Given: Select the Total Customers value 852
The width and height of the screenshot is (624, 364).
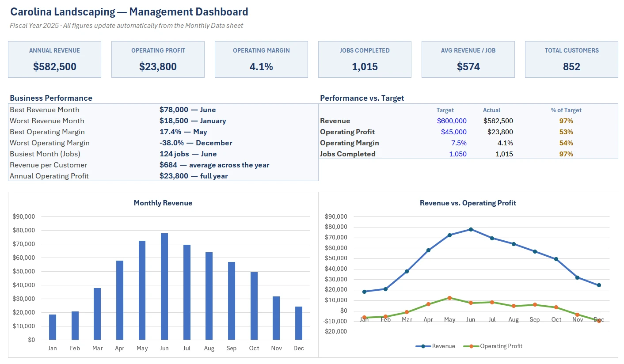Looking at the screenshot, I should click(x=571, y=67).
